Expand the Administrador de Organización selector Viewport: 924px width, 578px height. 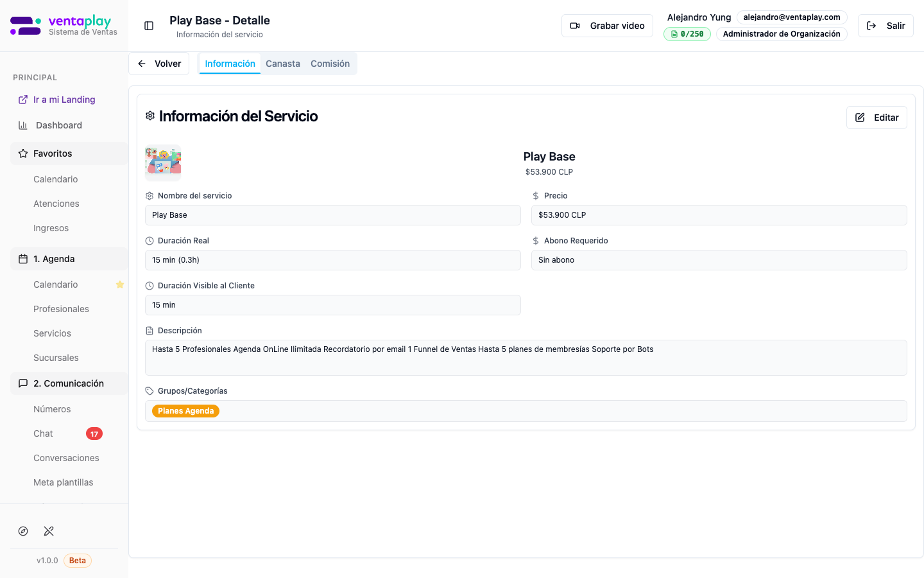(x=782, y=34)
